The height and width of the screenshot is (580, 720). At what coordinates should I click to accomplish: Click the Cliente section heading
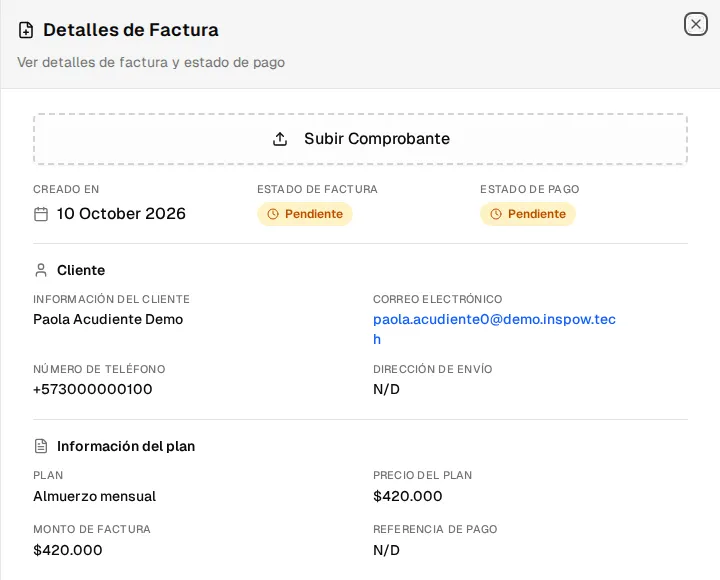[x=81, y=270]
